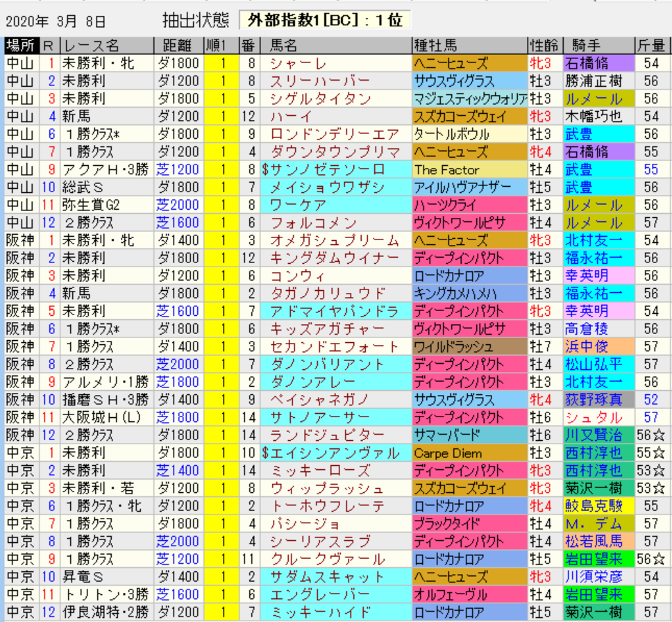672x622 pixels.
Task: Select jockey M.デム cell
Action: pyautogui.click(x=594, y=524)
